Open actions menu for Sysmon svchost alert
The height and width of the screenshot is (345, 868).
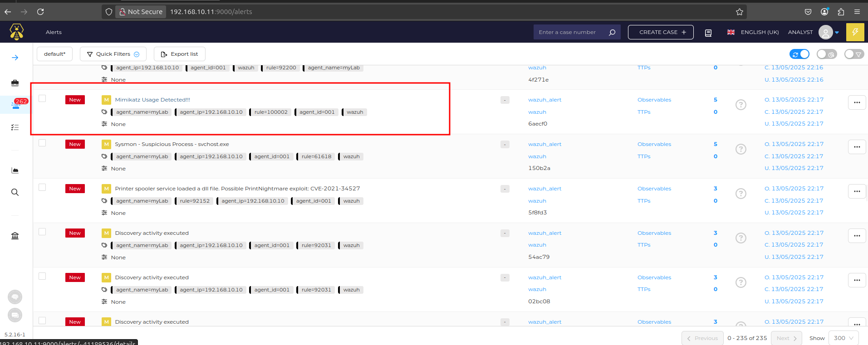[x=857, y=147]
